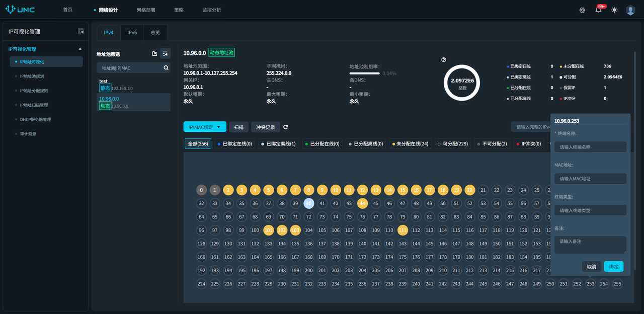Click the 地址池利用率 progress bar
The image size is (644, 314).
(364, 73)
